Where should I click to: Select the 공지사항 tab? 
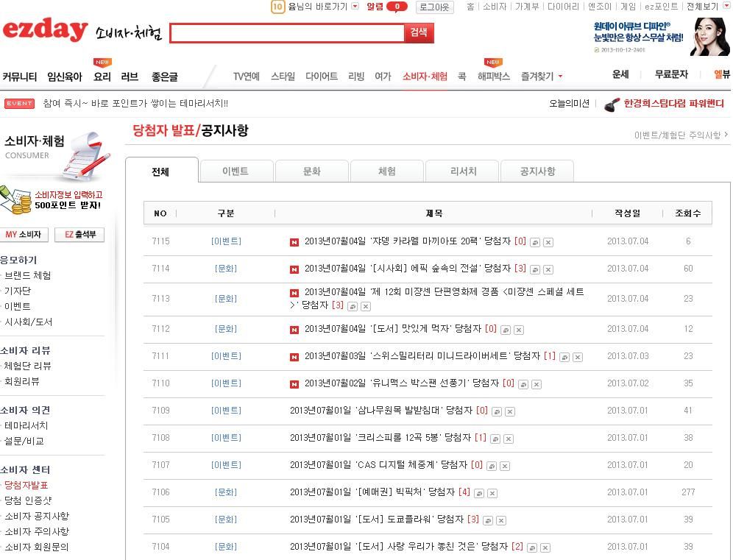tap(537, 171)
